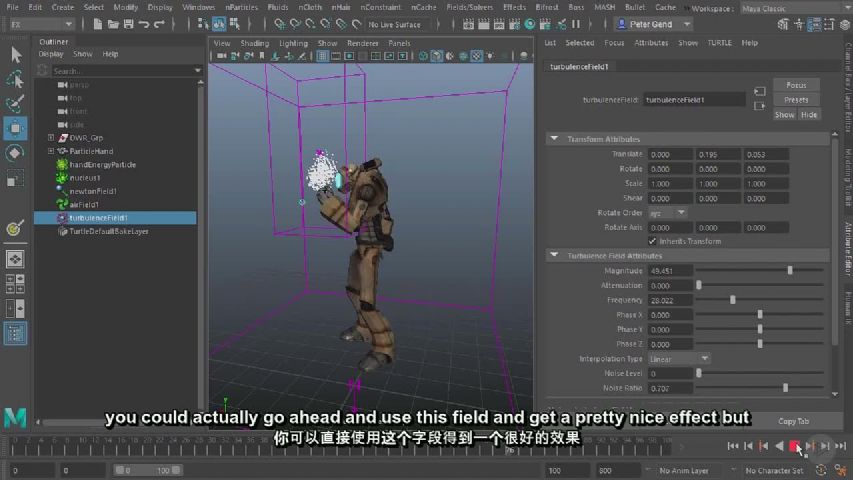Click the viewport select camera icon
The width and height of the screenshot is (853, 480).
[221, 56]
